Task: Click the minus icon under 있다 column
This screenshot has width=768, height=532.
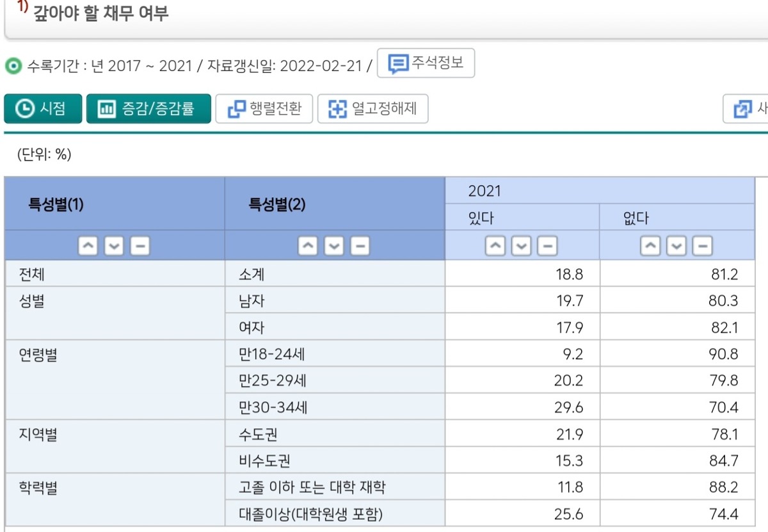Action: click(x=547, y=246)
